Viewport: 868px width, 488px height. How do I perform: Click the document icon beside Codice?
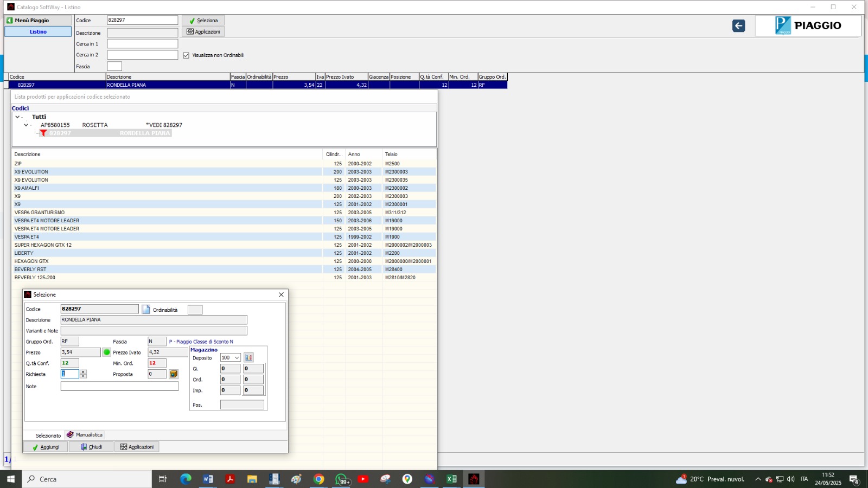[x=146, y=309]
